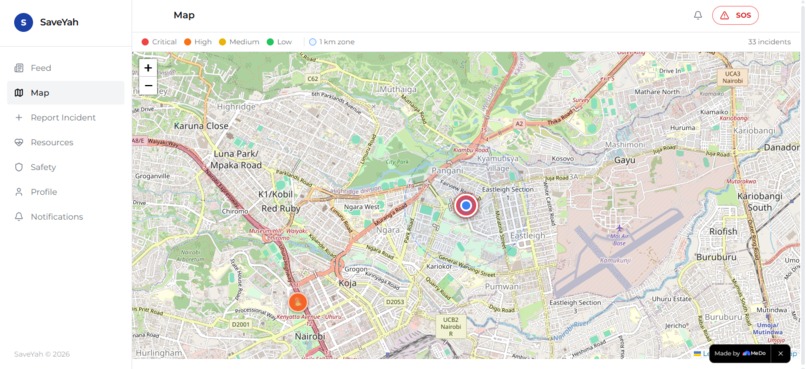Viewport: 806px width, 369px height.
Task: Click the 'Critical' legend label
Action: point(164,42)
